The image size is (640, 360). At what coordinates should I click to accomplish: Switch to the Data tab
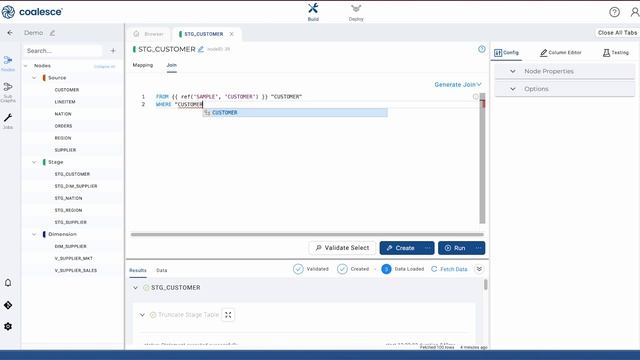(x=162, y=270)
